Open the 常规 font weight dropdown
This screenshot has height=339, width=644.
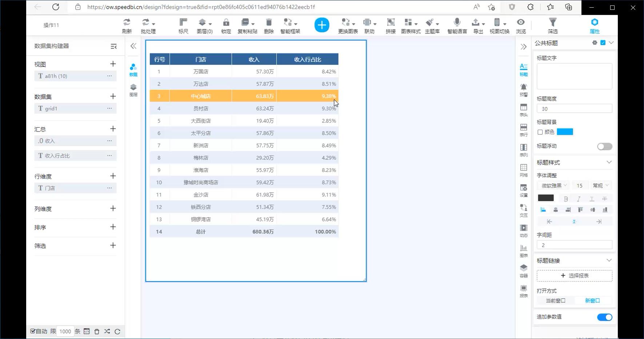[x=600, y=186]
